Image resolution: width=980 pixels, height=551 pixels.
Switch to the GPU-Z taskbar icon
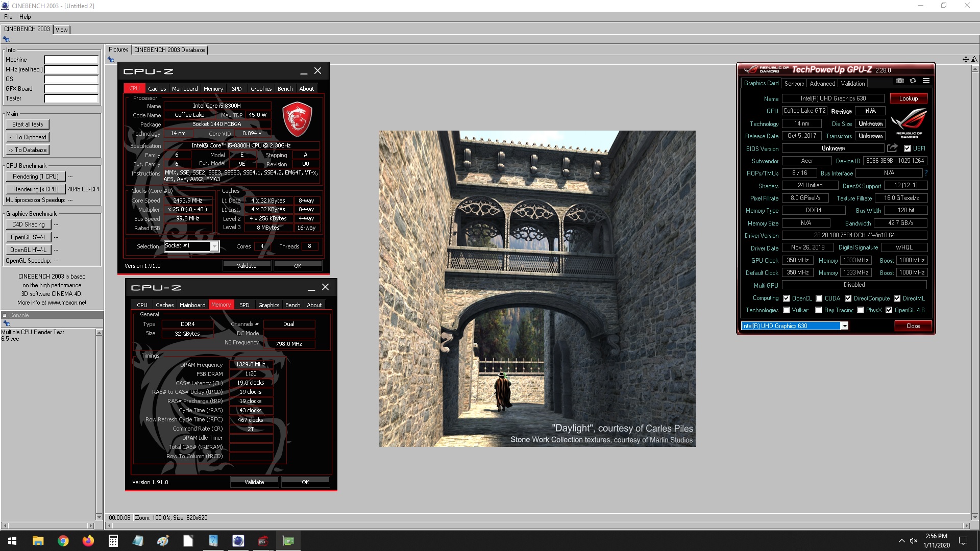pyautogui.click(x=288, y=541)
